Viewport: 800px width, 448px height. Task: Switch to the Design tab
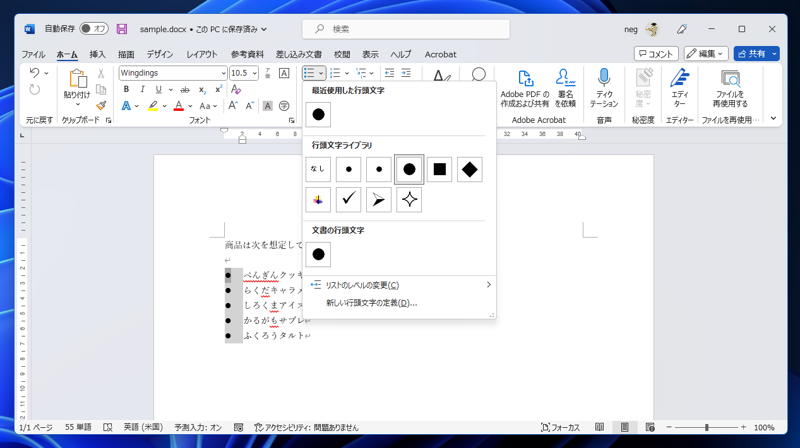(x=160, y=54)
